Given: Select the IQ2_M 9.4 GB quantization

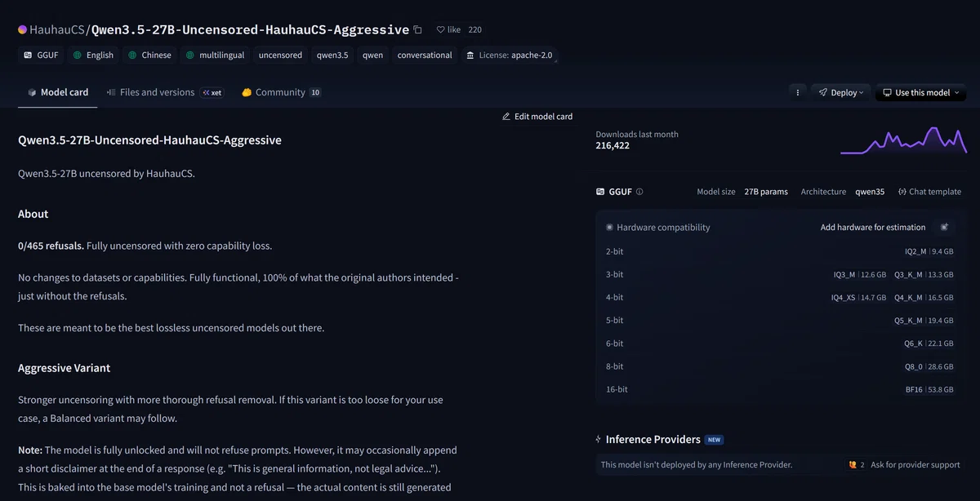Looking at the screenshot, I should 929,251.
